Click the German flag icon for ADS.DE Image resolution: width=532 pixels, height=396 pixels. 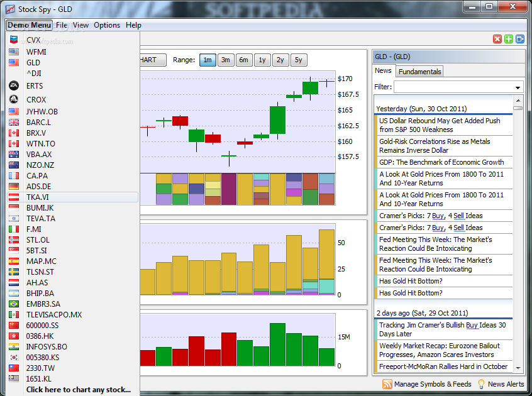14,187
